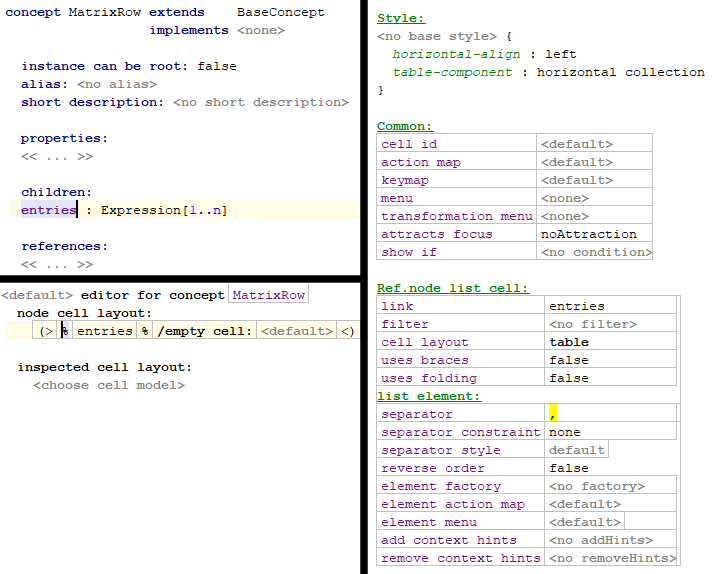This screenshot has height=574, width=725.
Task: Toggle the 'instance can be root' false value
Action: click(217, 66)
